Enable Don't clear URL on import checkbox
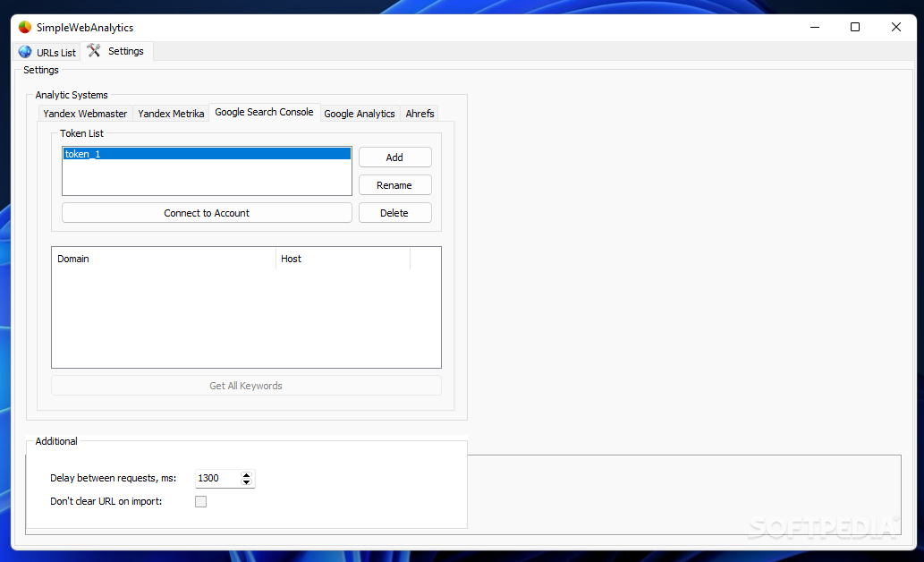Image resolution: width=924 pixels, height=562 pixels. 201,502
